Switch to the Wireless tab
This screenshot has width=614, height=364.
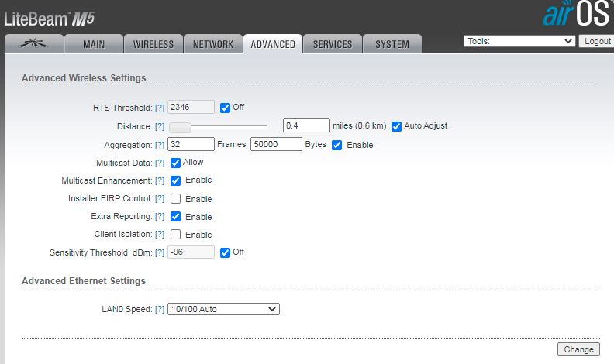[153, 44]
